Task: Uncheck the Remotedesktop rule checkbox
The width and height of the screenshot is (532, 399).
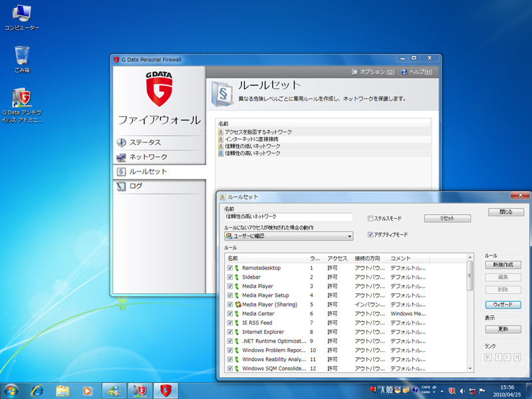Action: point(230,268)
